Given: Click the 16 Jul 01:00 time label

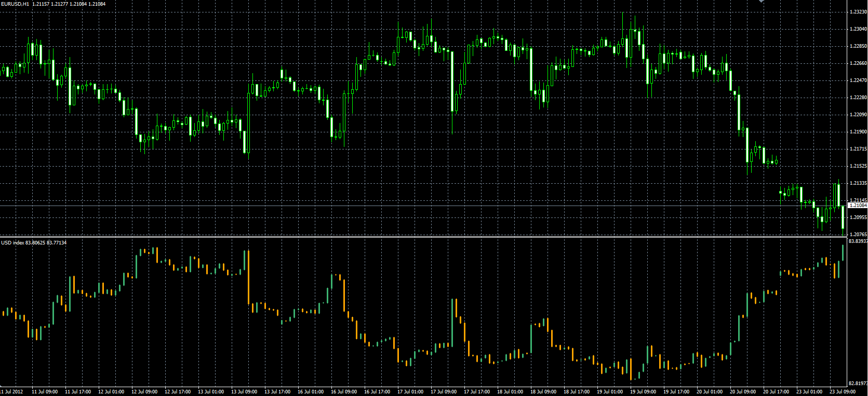Looking at the screenshot, I should (311, 392).
